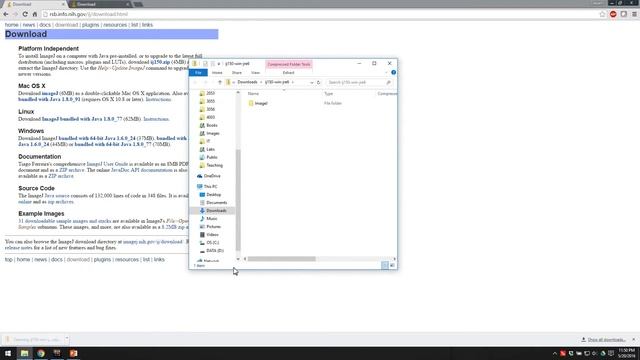Click the Explorer Back arrow
Viewport: 640px width, 360px height.
click(195, 82)
